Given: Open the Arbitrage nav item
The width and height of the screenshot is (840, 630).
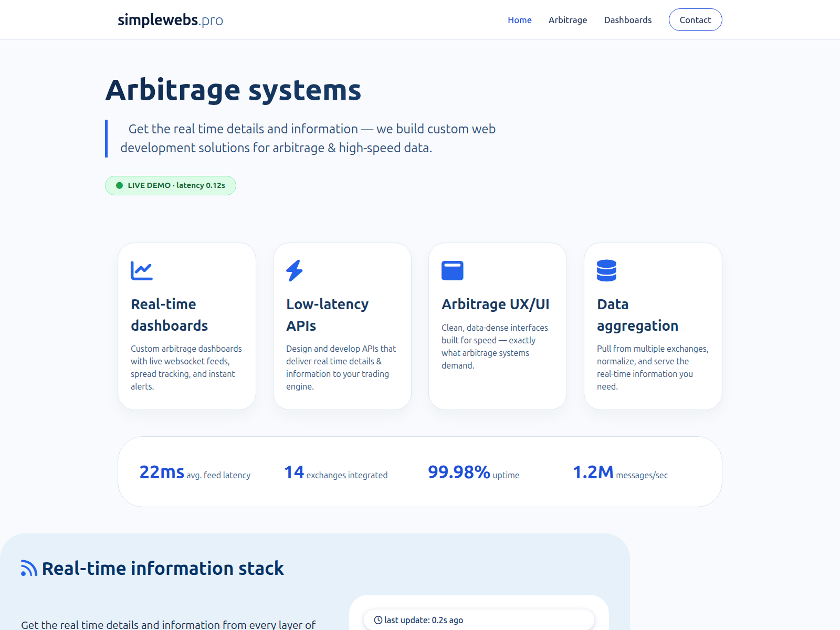Looking at the screenshot, I should 568,20.
